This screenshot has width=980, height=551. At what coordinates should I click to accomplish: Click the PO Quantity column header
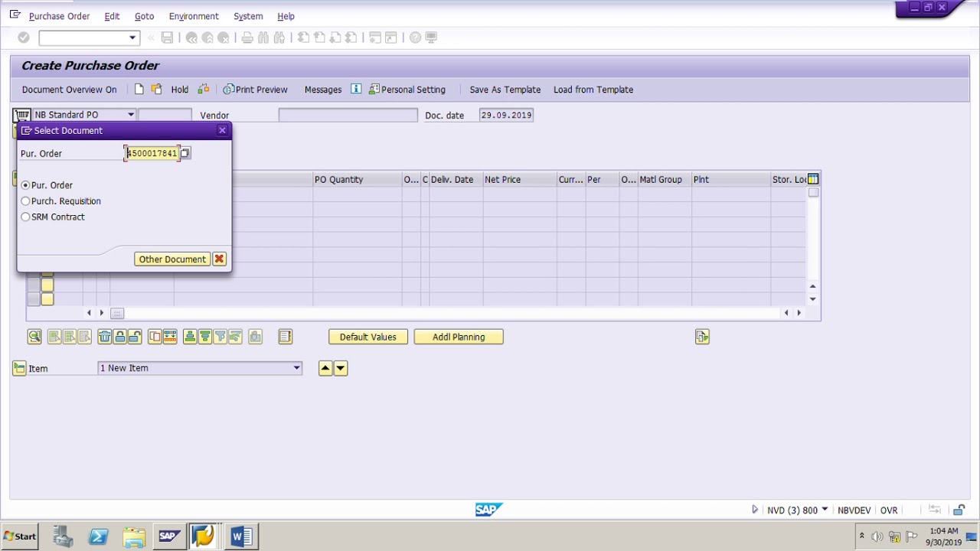pos(358,180)
